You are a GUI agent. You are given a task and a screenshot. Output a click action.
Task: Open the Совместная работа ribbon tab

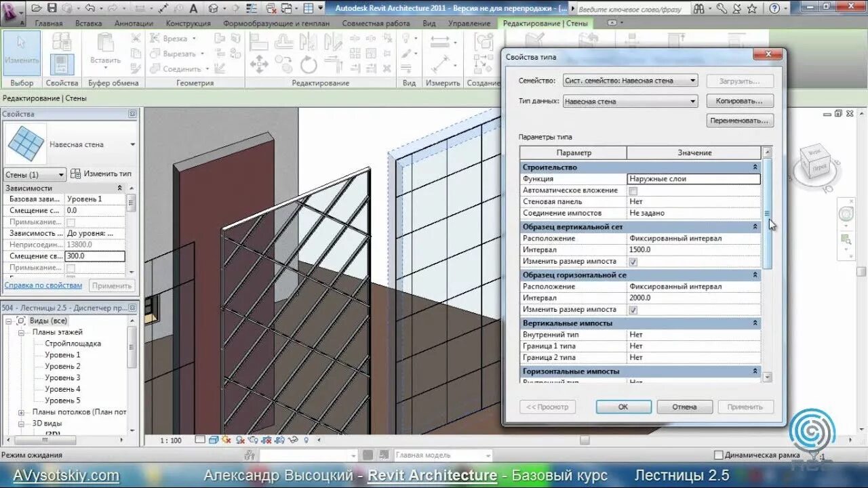click(x=376, y=23)
